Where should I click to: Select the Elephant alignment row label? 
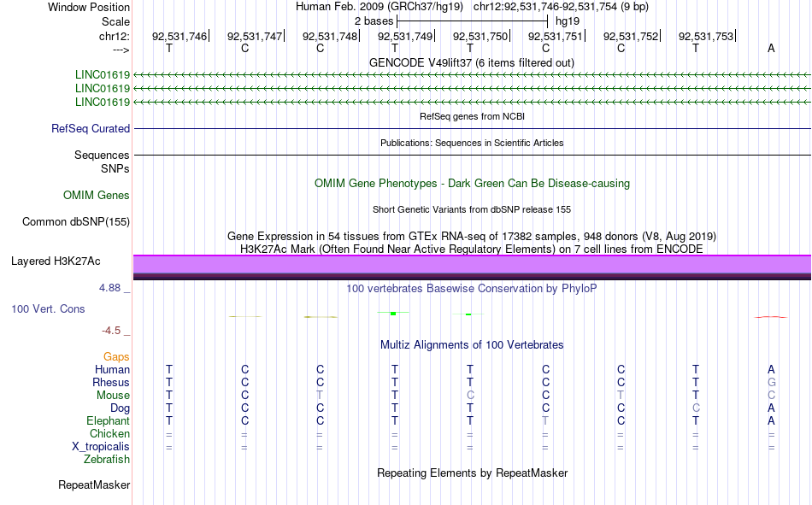108,420
